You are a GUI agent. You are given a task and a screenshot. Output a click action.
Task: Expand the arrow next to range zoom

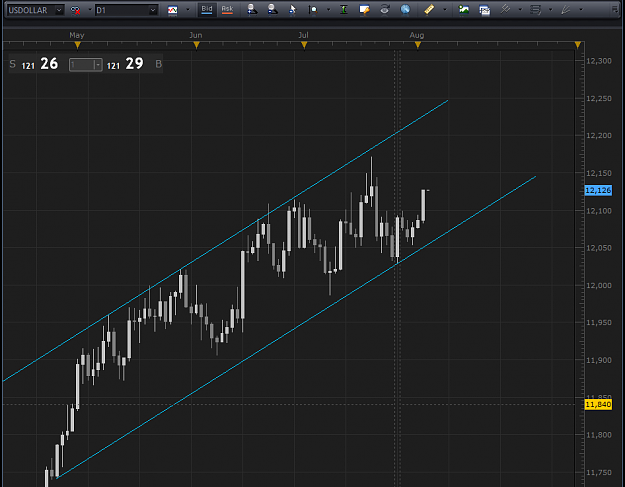coord(328,10)
